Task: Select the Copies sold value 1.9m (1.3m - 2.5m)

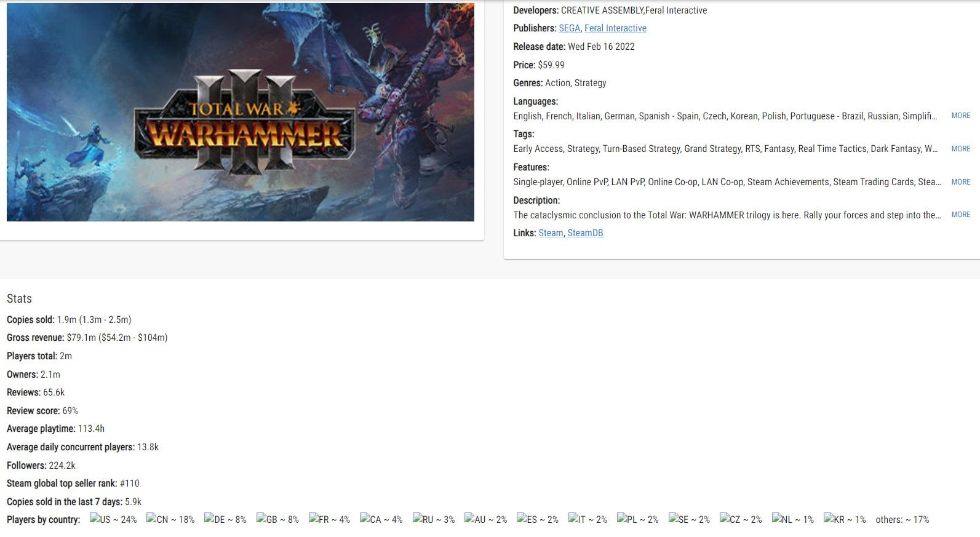Action: point(94,320)
